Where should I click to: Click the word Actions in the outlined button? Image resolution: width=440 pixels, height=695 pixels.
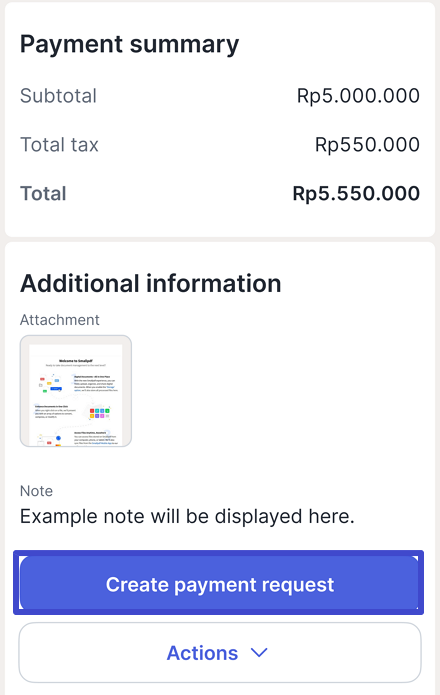click(202, 652)
